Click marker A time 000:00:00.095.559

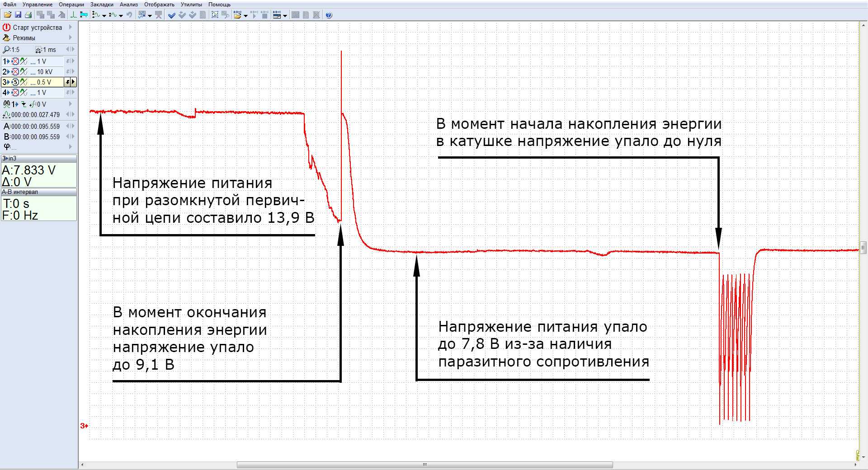tap(35, 126)
